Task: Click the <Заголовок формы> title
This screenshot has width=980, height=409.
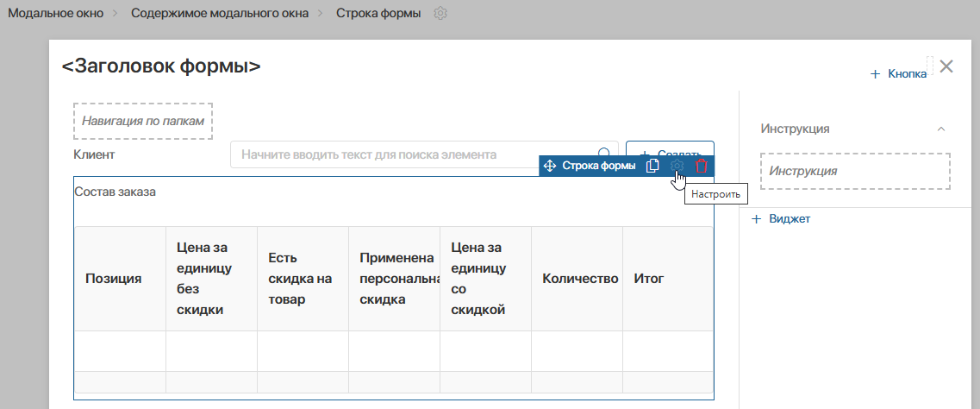Action: 161,66
